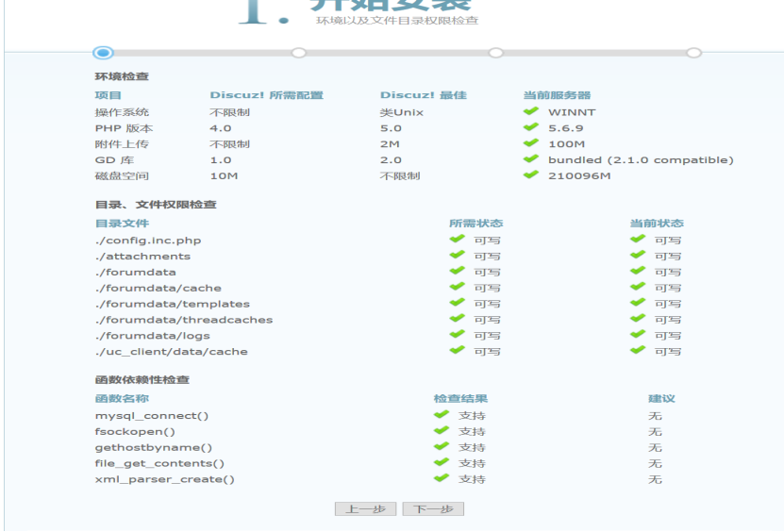The width and height of the screenshot is (784, 532).
Task: Click the 环境以及文件目录权限检查 subtitle
Action: (397, 21)
